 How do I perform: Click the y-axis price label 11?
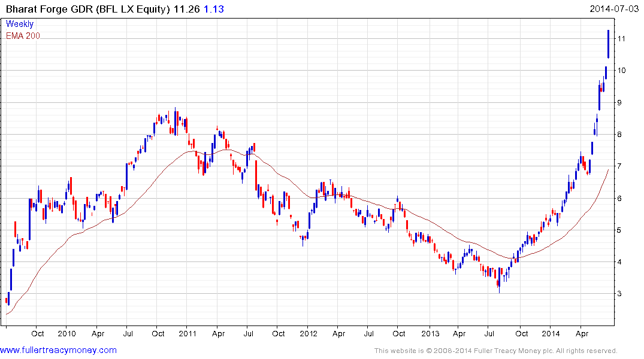click(621, 38)
